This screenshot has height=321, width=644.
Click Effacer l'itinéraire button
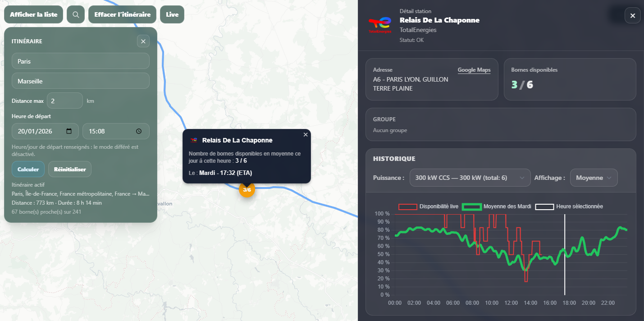pyautogui.click(x=122, y=14)
